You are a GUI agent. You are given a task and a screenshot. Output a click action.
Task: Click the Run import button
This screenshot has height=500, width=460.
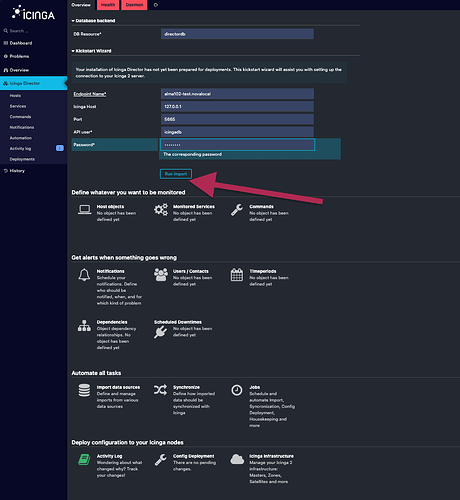click(x=176, y=174)
